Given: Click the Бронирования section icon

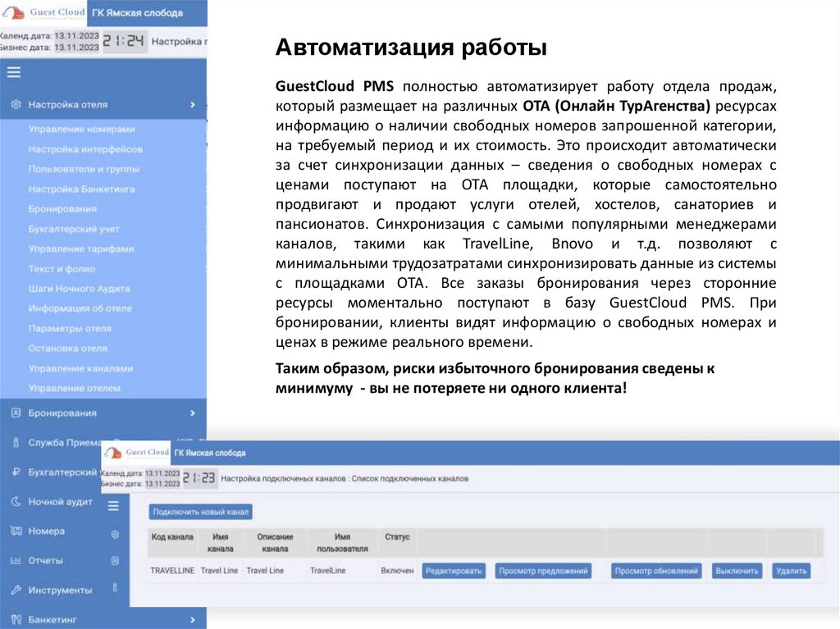Looking at the screenshot, I should coord(16,413).
